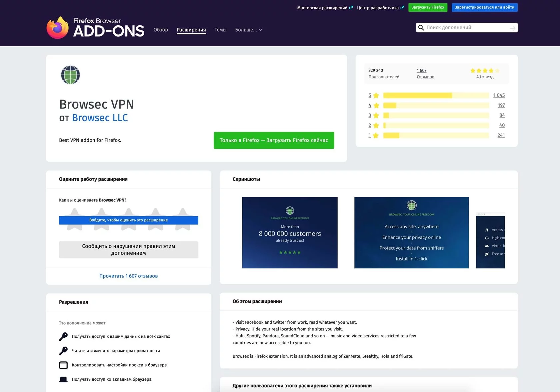Open the Темы tab
The width and height of the screenshot is (560, 392).
[x=220, y=30]
